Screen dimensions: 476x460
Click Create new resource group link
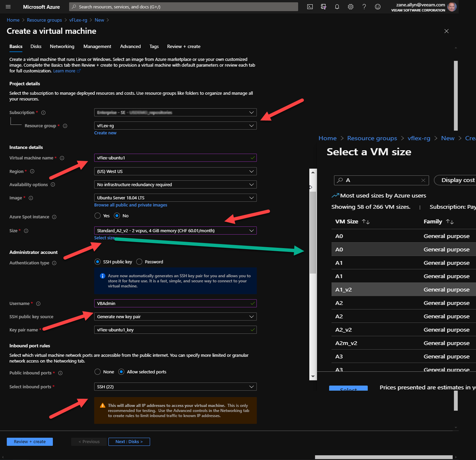105,133
